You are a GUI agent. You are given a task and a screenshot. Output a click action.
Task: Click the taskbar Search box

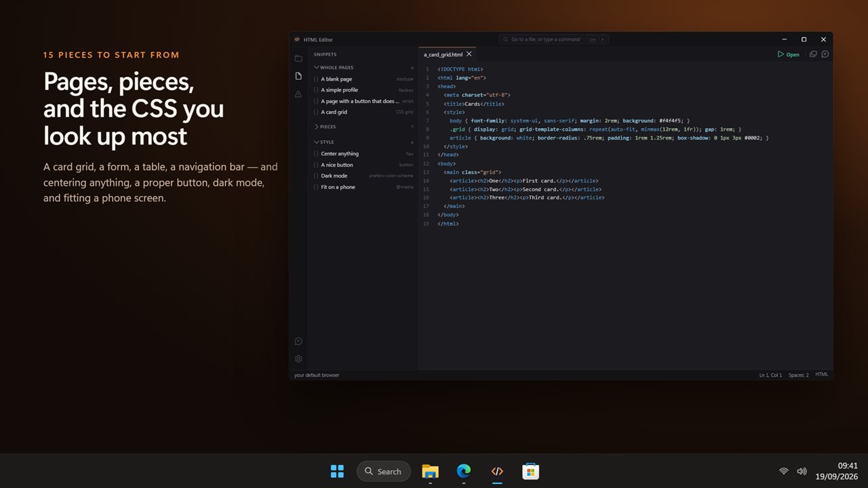pos(384,471)
